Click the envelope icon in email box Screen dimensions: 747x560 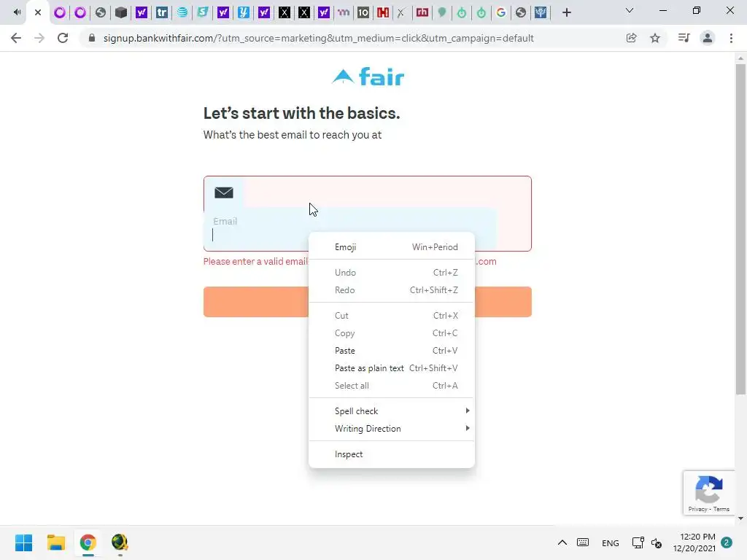224,192
